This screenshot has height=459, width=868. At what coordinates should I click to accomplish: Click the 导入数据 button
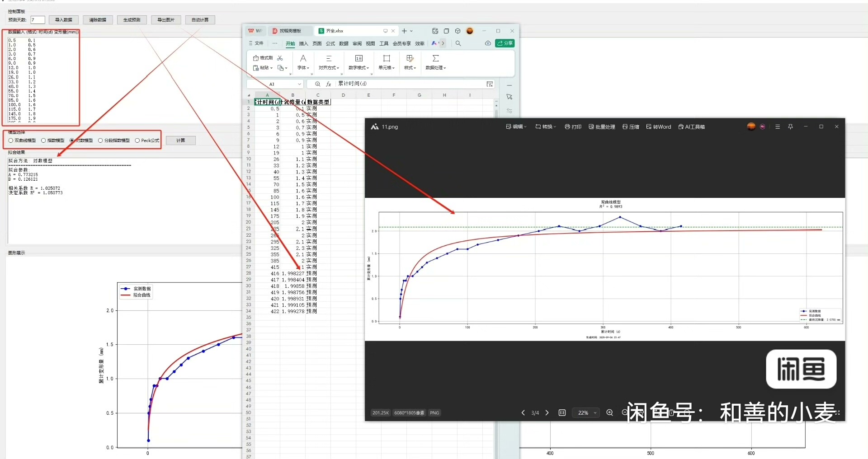64,20
